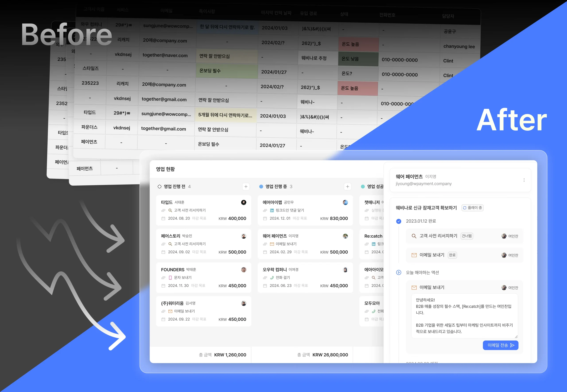This screenshot has width=567, height=392.
Task: Click the 5개월 뒤에 다시 연락하기로 cell
Action: [x=225, y=115]
